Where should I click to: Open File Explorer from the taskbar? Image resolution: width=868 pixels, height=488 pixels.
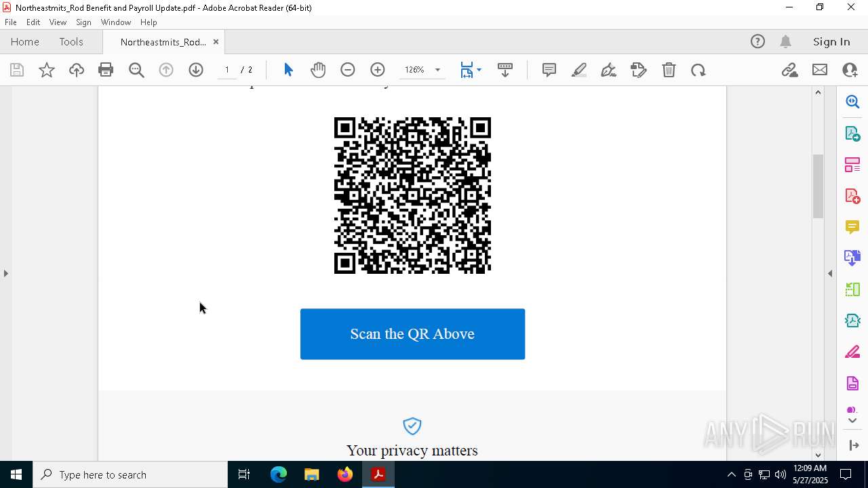point(311,474)
